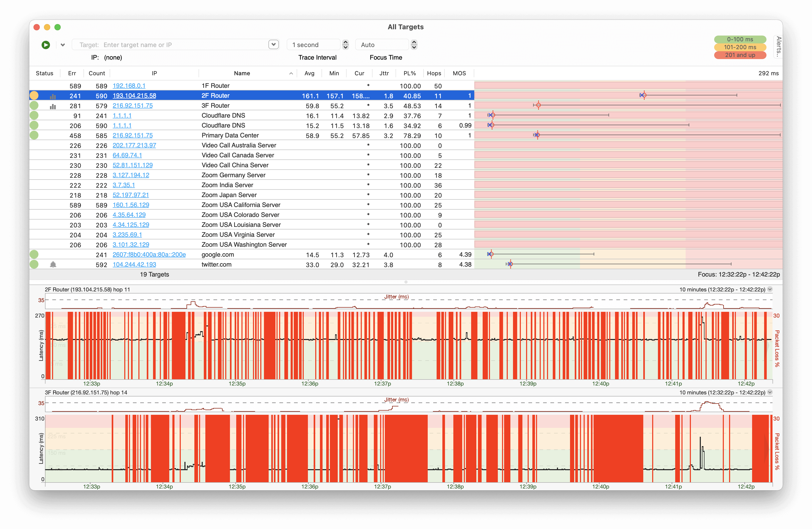
Task: Click the 3F Router timeline graph latency spike
Action: click(701, 453)
